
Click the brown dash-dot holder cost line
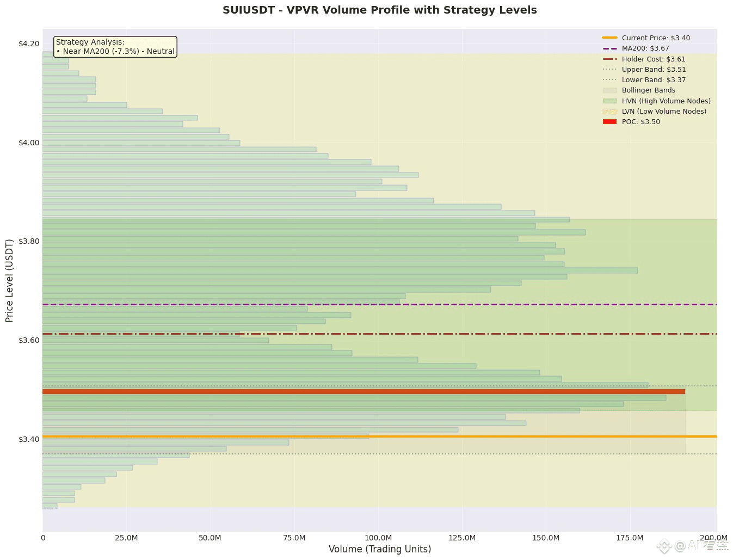[380, 334]
